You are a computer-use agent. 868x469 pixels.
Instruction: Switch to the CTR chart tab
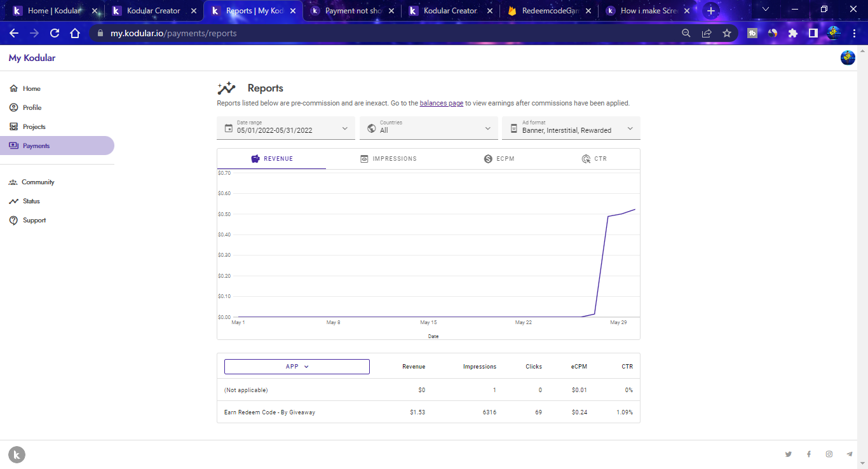[x=594, y=159]
